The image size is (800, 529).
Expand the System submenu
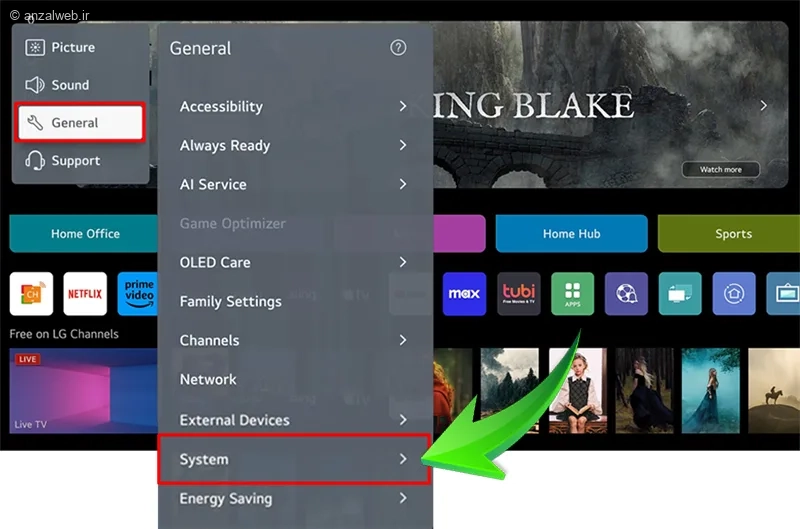(x=294, y=459)
